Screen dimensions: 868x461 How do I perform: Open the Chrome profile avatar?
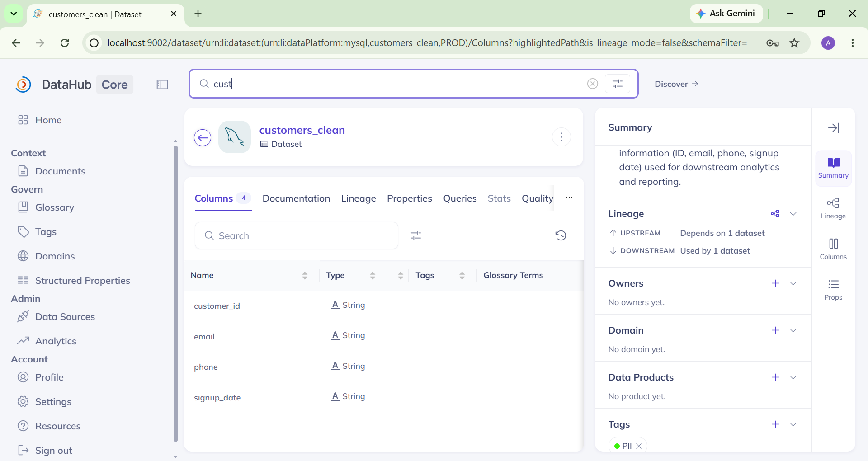pyautogui.click(x=828, y=43)
